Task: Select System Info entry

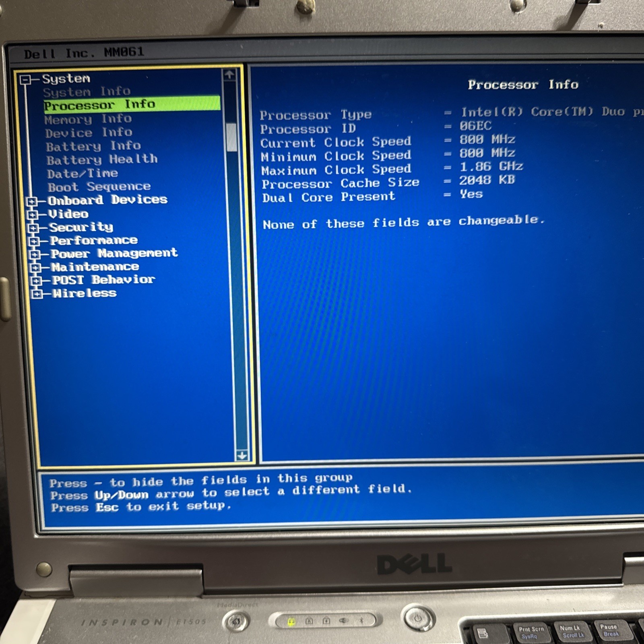Action: coord(87,92)
